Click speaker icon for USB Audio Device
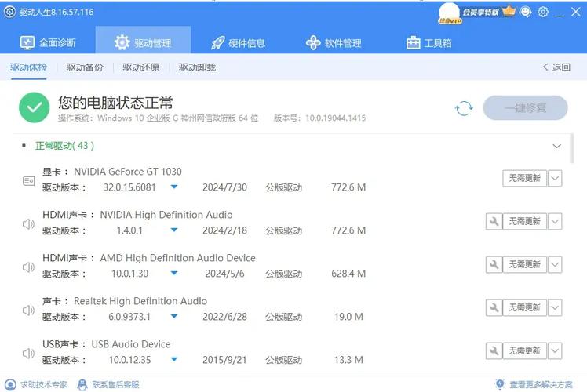The height and width of the screenshot is (392, 587). [28, 353]
